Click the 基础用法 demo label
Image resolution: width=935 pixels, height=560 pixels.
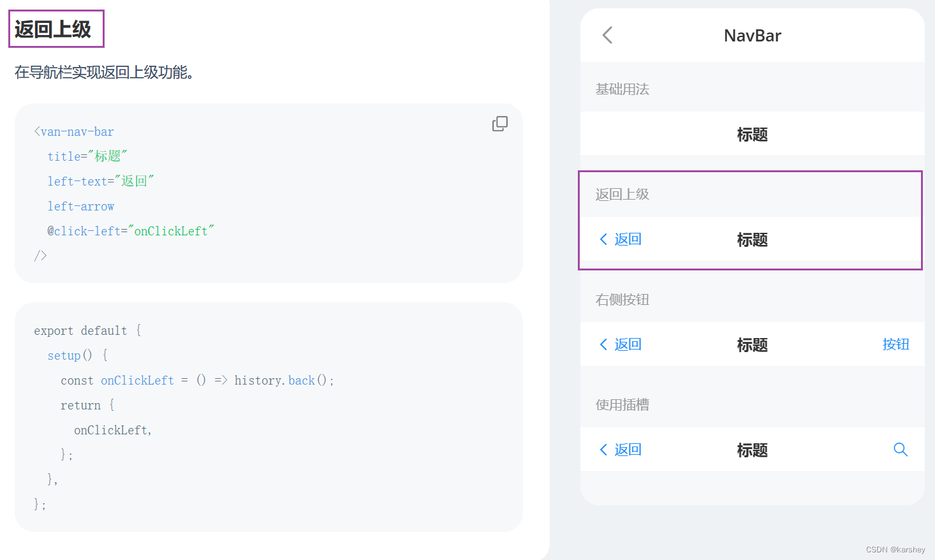[622, 89]
